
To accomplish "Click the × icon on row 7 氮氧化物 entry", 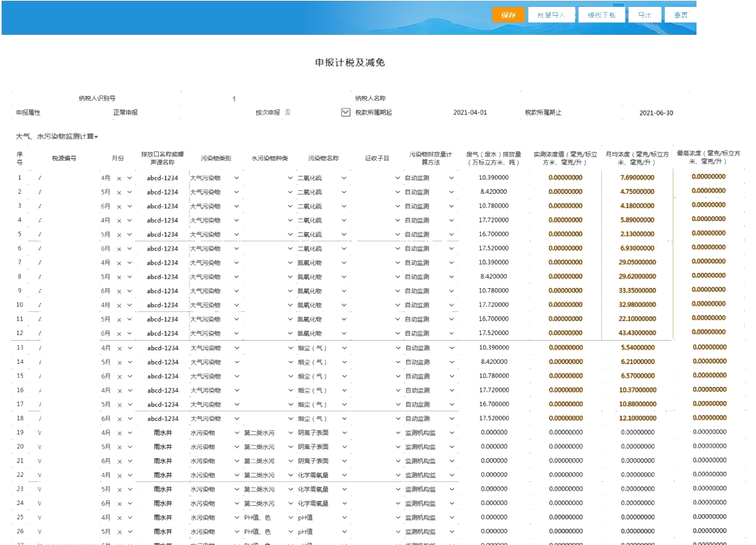I will click(x=118, y=262).
